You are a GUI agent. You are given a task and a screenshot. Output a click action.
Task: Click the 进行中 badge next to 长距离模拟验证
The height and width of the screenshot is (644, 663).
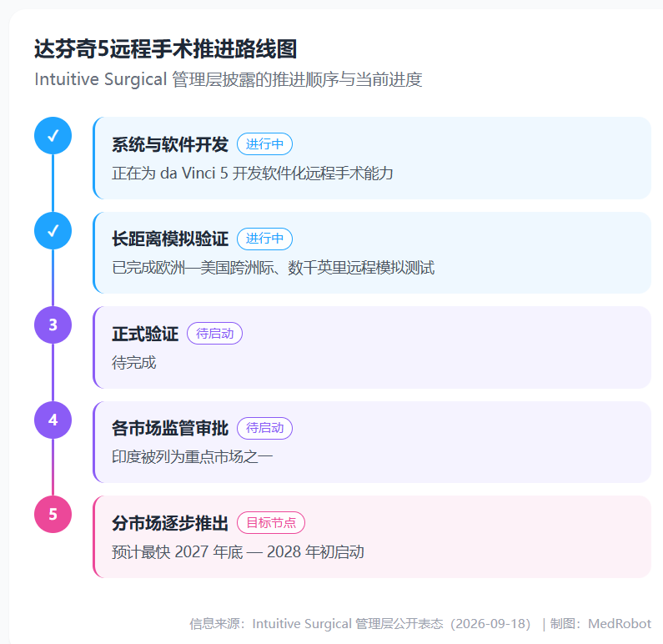(264, 239)
